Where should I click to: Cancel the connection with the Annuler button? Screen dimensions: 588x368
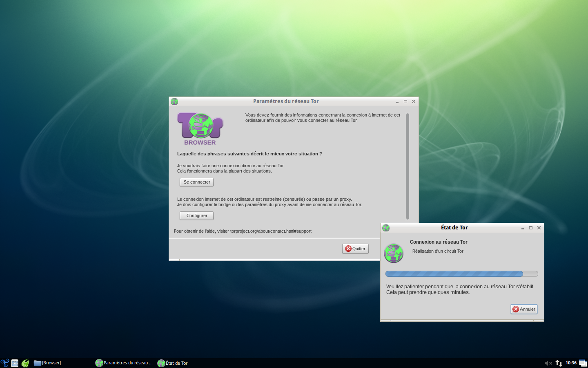524,309
